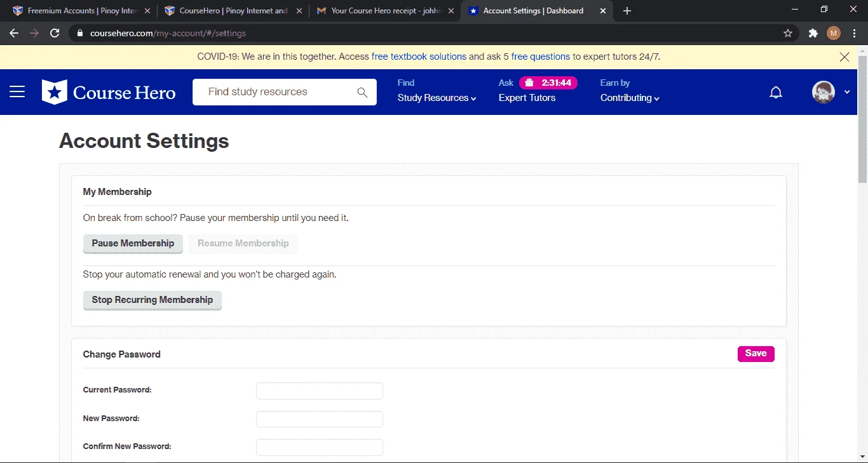The height and width of the screenshot is (463, 868).
Task: Reload the page
Action: (x=55, y=33)
